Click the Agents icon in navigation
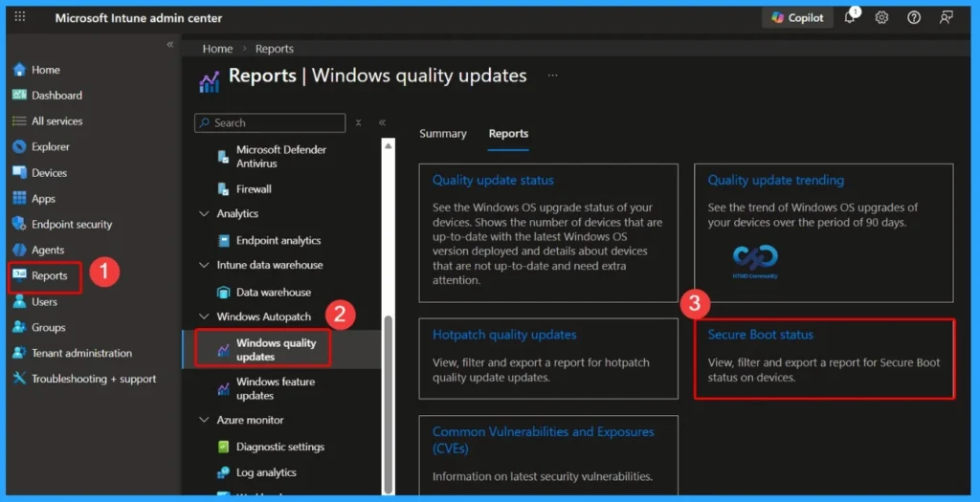 (x=19, y=250)
